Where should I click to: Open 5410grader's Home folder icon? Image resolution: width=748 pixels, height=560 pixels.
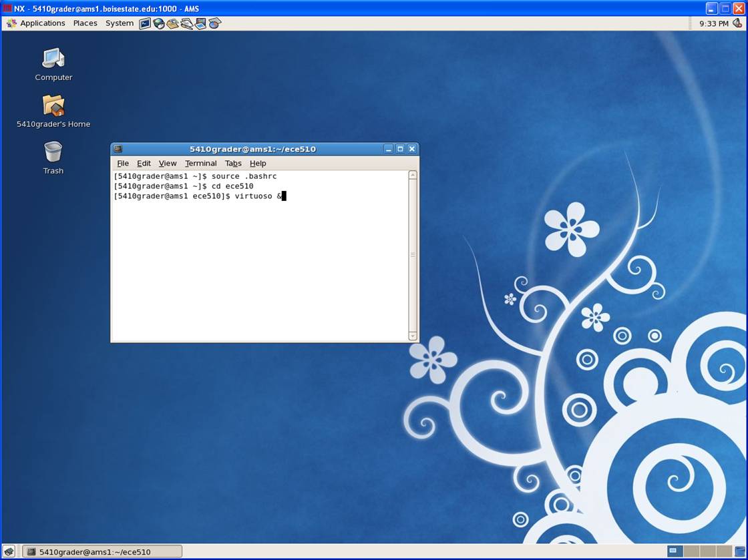pos(53,106)
